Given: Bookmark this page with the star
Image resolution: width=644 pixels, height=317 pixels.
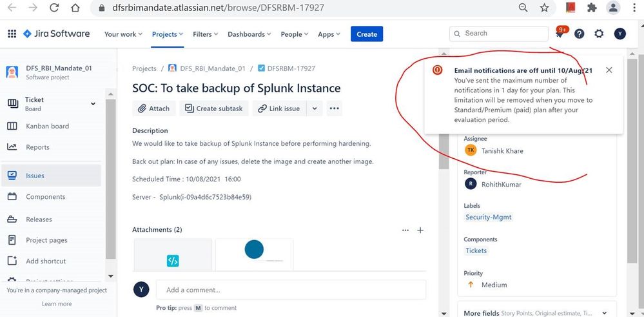Looking at the screenshot, I should point(544,7).
